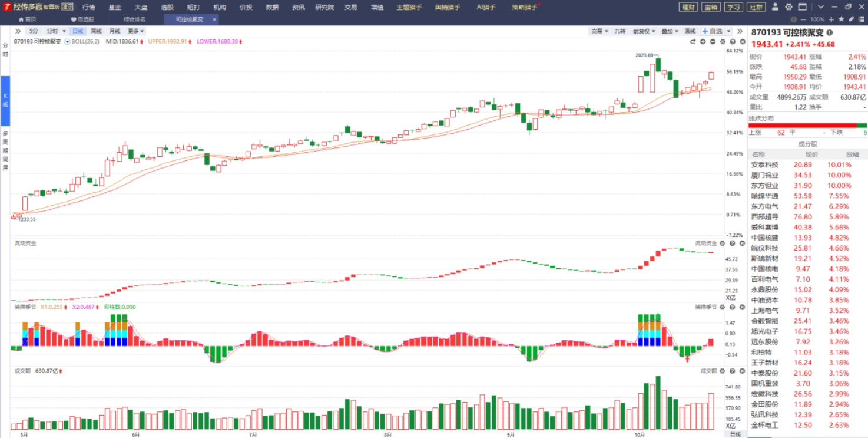Expand the 叠加 overlay dropdown
This screenshot has height=438, width=868.
[x=670, y=31]
